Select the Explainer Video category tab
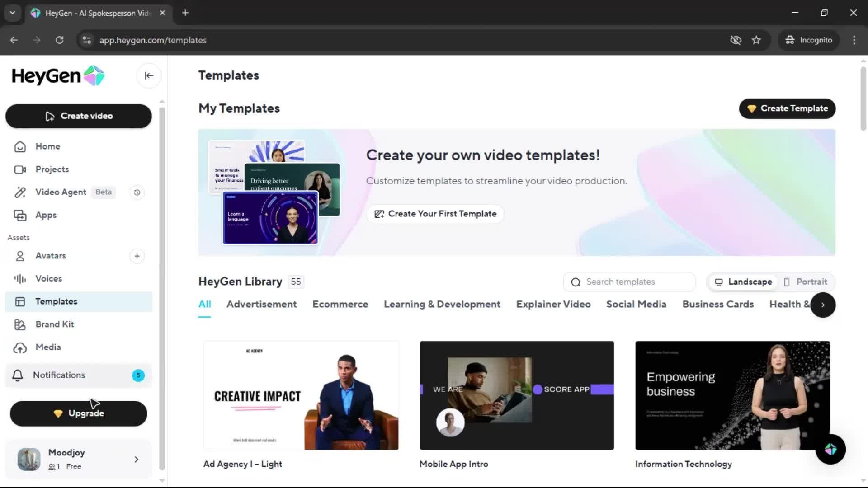Image resolution: width=868 pixels, height=488 pixels. tap(553, 305)
